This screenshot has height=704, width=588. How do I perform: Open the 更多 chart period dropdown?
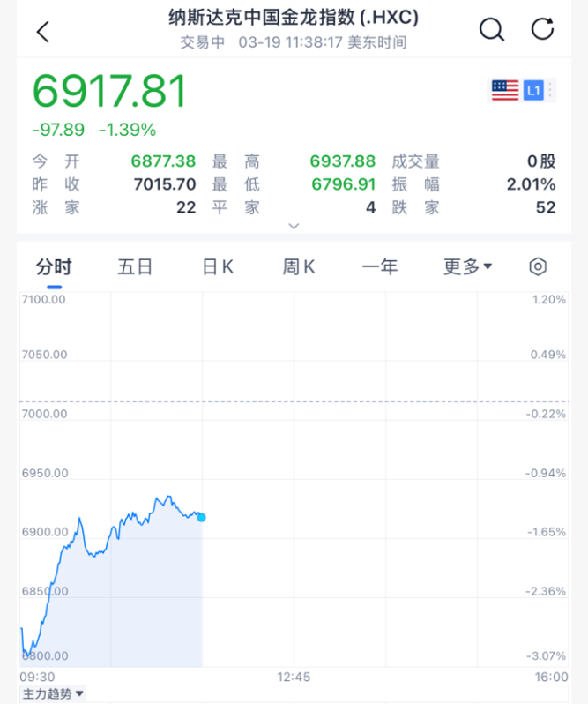tap(467, 266)
